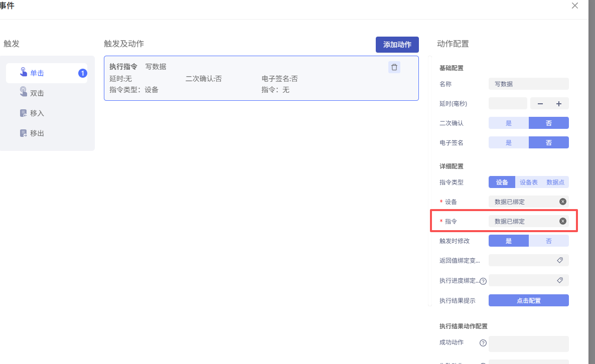Image resolution: width=595 pixels, height=364 pixels.
Task: Click help icon next to 执行进度绑定
Action: click(483, 281)
